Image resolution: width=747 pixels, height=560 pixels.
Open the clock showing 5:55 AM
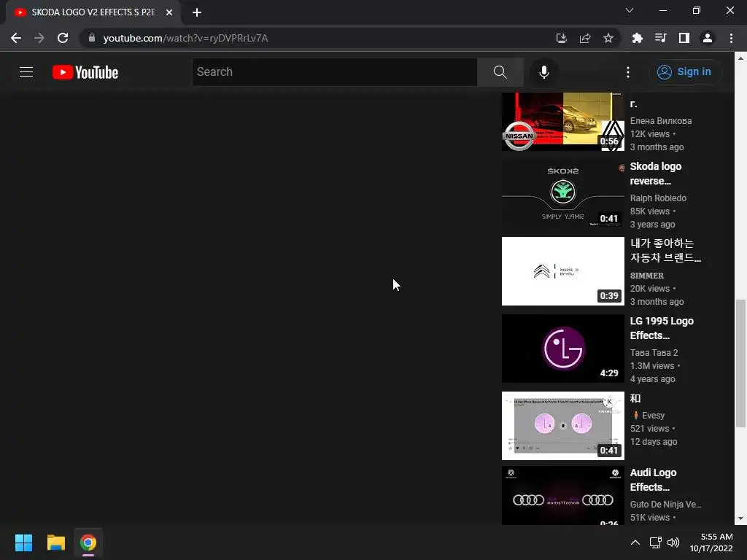(x=711, y=542)
